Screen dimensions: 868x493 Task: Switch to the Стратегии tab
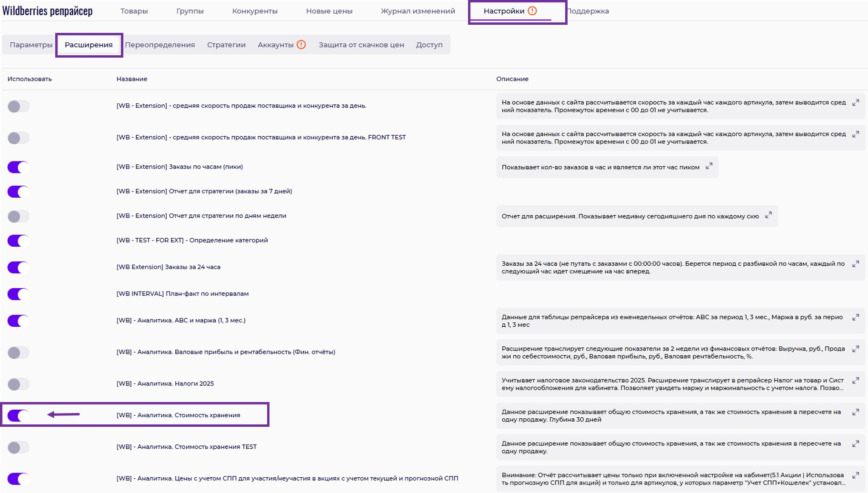[x=226, y=45]
